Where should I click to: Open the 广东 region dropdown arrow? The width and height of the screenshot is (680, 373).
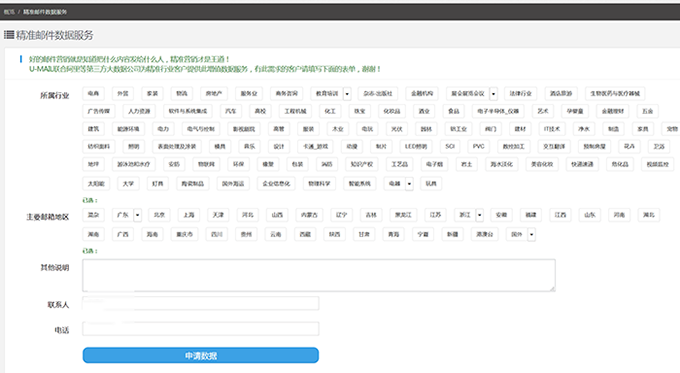tap(137, 215)
